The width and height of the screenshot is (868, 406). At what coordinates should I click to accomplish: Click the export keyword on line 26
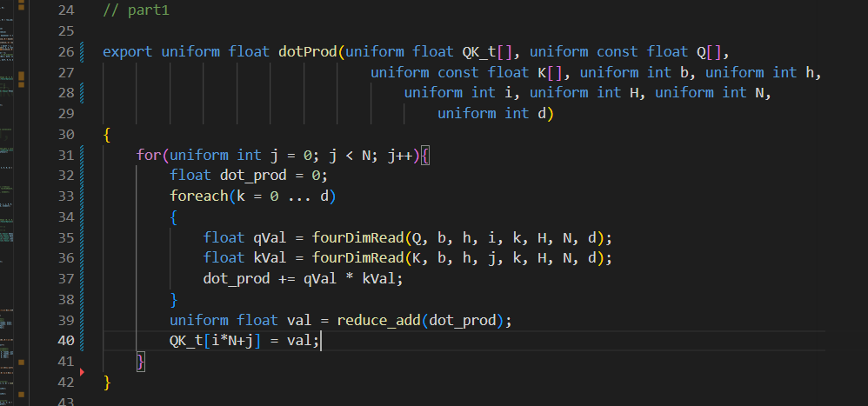pos(128,52)
